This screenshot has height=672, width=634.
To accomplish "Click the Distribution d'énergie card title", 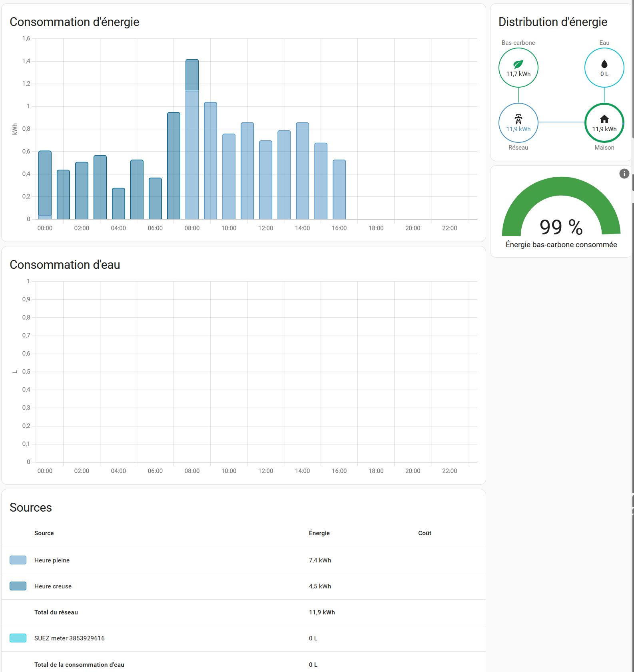I will [552, 22].
